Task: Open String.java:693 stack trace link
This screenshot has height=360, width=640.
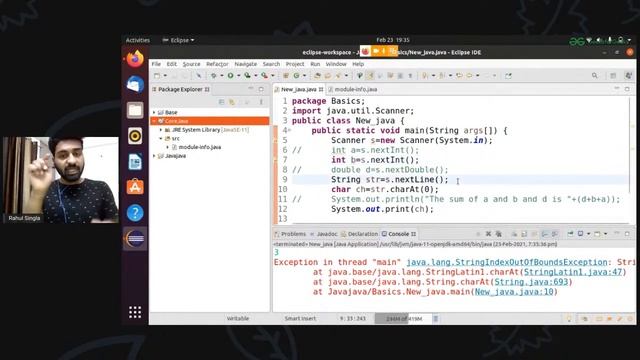Action: tap(531, 282)
